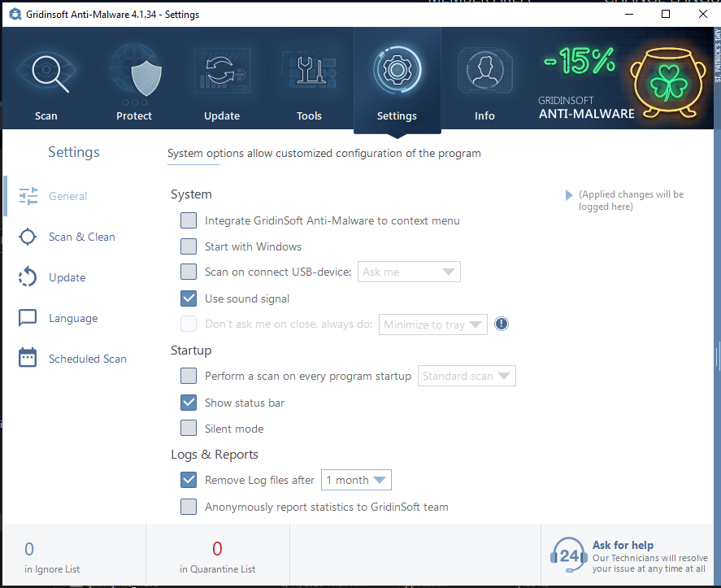Click the Scan & Clean crosshair icon
This screenshot has height=588, width=721.
pos(28,237)
